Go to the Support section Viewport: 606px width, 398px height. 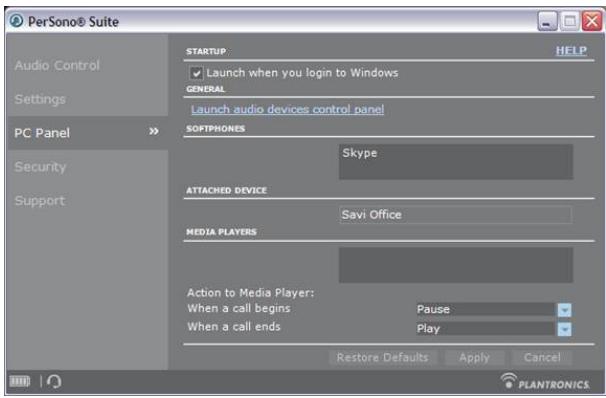pyautogui.click(x=39, y=201)
